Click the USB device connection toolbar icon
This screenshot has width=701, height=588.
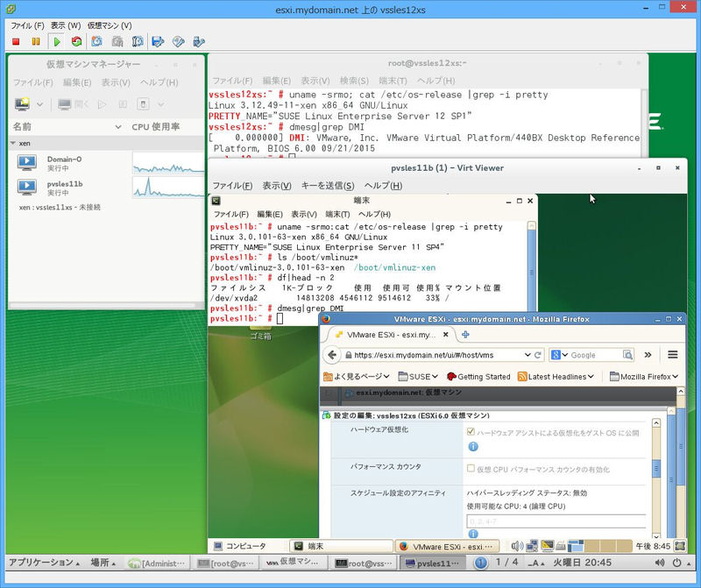point(199,41)
